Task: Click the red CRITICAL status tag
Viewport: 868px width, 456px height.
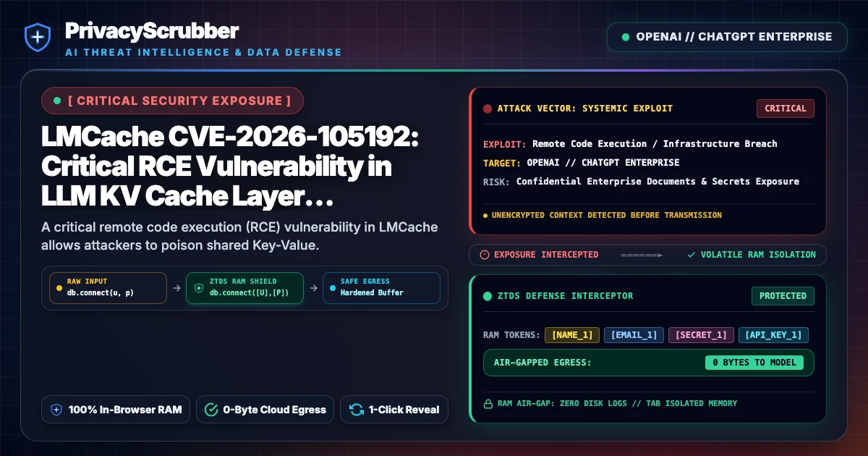Action: pyautogui.click(x=786, y=109)
